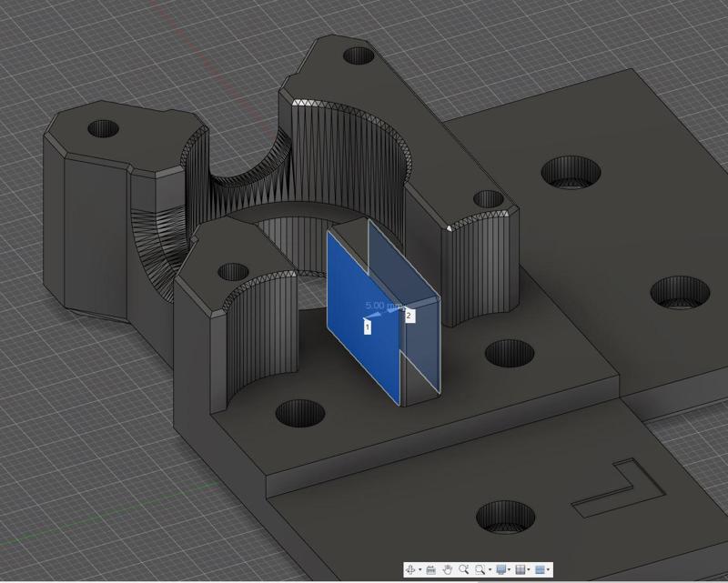
Task: Click the Grid and Snaps icon
Action: point(521,569)
